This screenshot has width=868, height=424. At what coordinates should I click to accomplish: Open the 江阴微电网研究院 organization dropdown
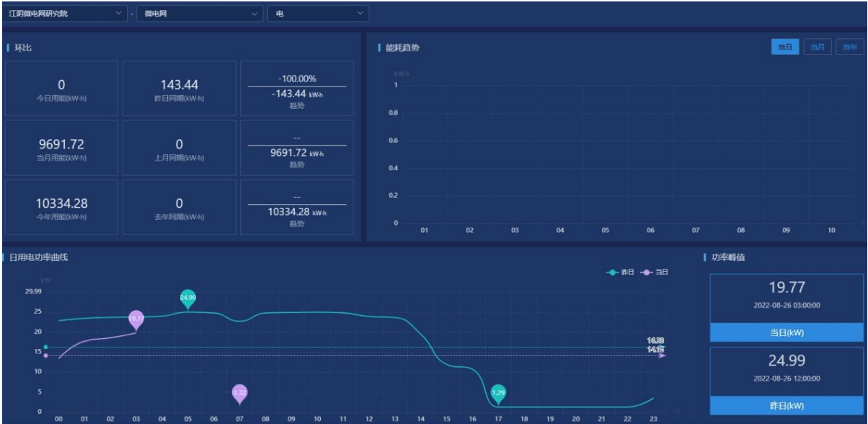66,14
